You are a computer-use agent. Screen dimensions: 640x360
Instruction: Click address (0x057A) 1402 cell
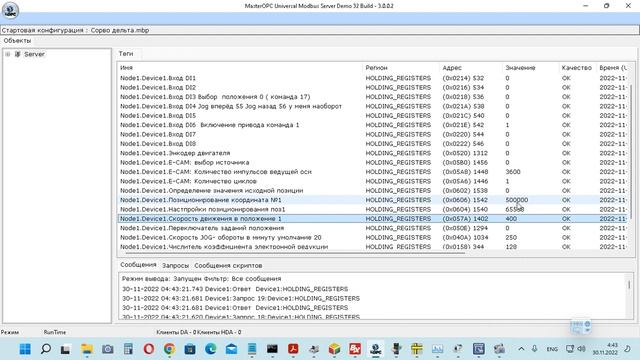tap(465, 219)
